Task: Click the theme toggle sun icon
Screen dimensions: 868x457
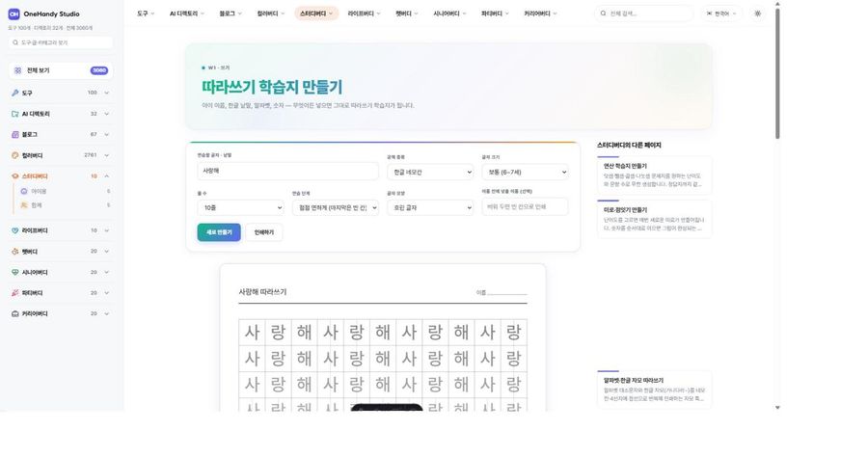Action: tap(758, 13)
